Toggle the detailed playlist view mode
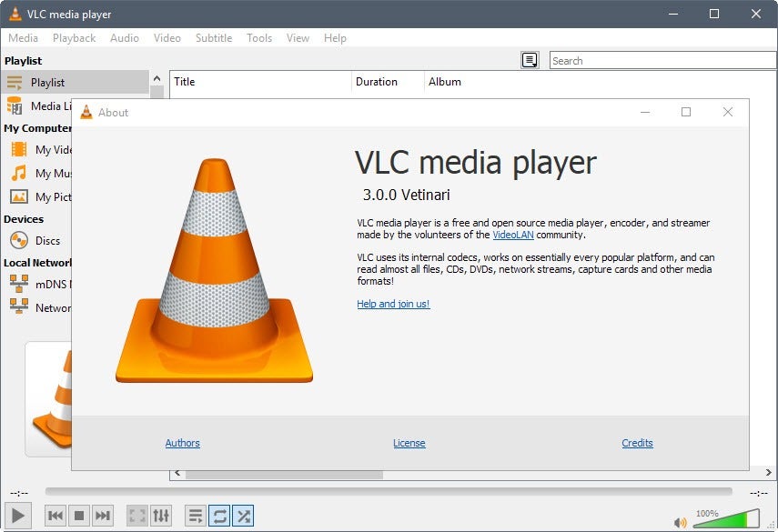 (195, 515)
